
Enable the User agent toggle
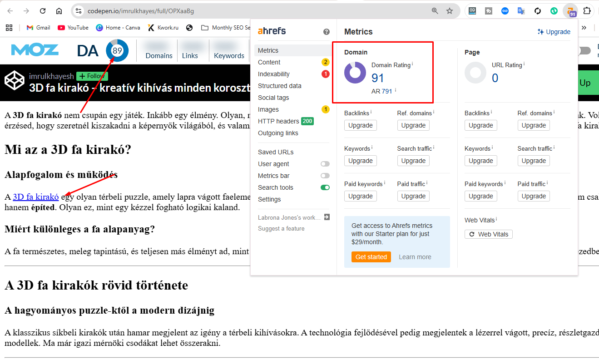325,164
